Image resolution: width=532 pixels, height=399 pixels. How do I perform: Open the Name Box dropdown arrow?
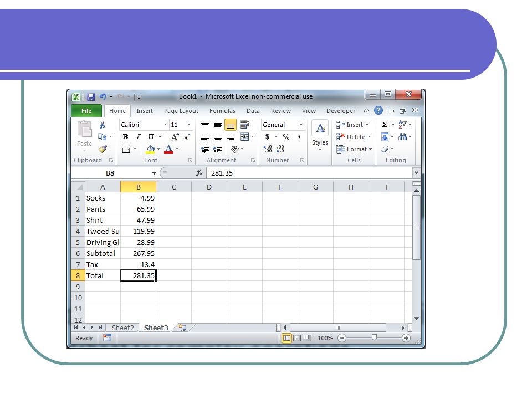154,173
